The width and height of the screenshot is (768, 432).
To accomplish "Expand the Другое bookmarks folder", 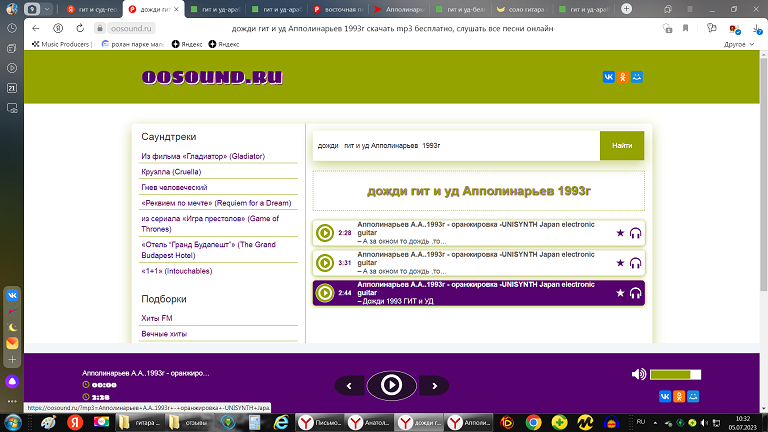I will [x=739, y=44].
